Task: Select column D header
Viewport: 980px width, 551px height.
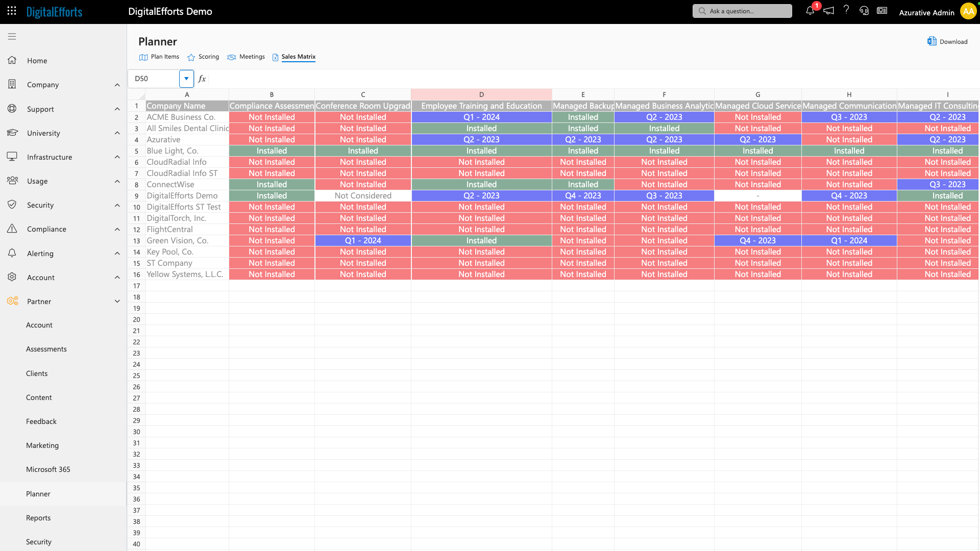Action: [481, 94]
